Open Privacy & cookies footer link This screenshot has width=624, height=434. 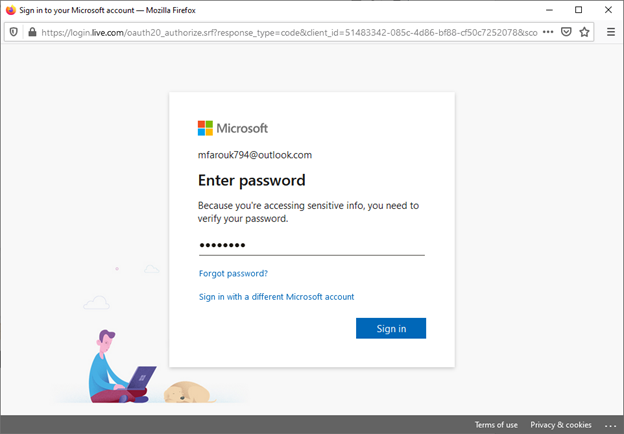(x=561, y=425)
